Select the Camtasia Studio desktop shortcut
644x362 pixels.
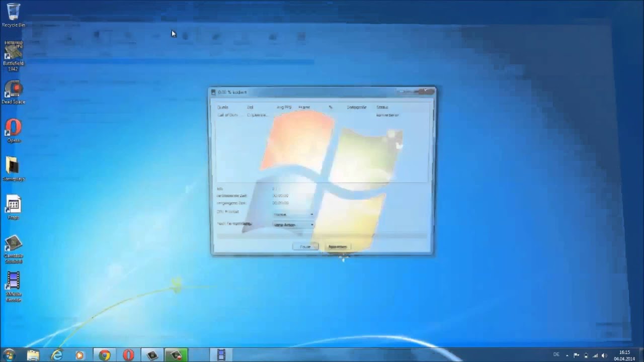point(13,249)
